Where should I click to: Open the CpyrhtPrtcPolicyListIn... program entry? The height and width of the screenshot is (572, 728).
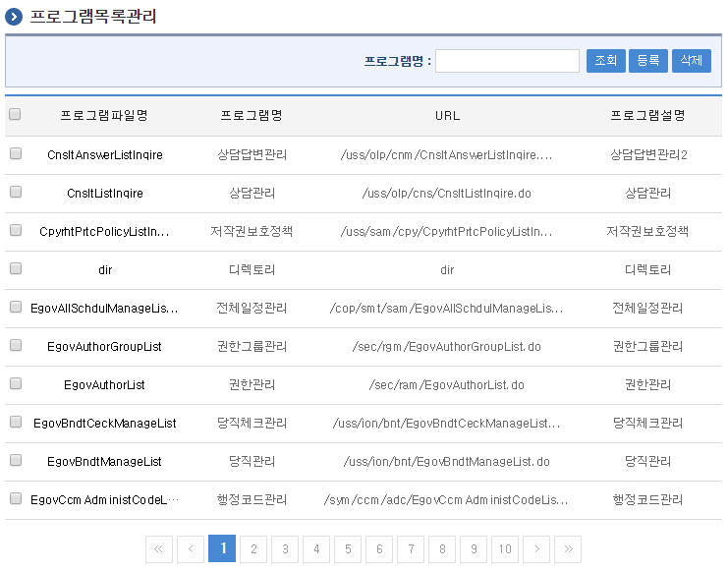104,232
